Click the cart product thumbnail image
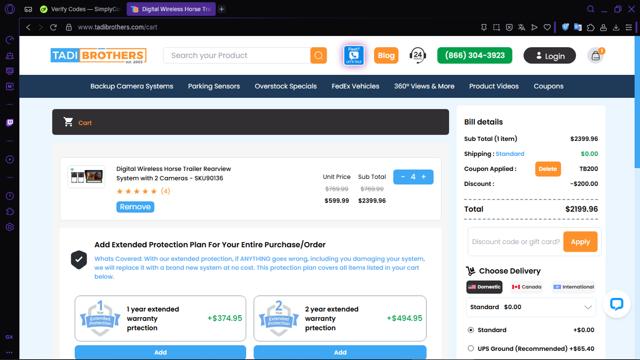The image size is (640, 360). click(87, 177)
